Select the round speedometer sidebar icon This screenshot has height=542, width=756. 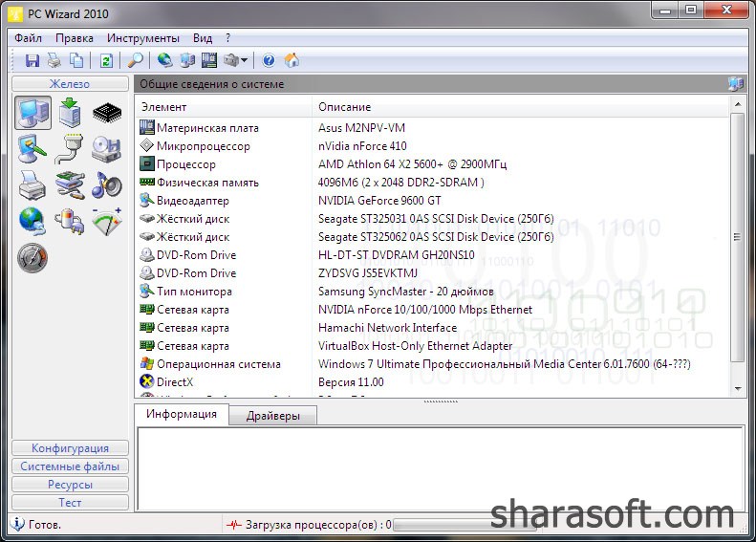(x=32, y=257)
